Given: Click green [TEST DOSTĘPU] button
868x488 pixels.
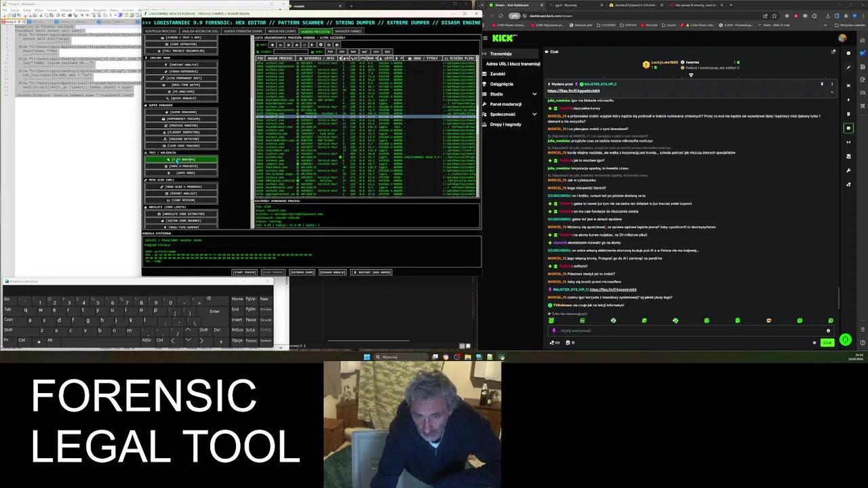Looking at the screenshot, I should click(x=181, y=159).
